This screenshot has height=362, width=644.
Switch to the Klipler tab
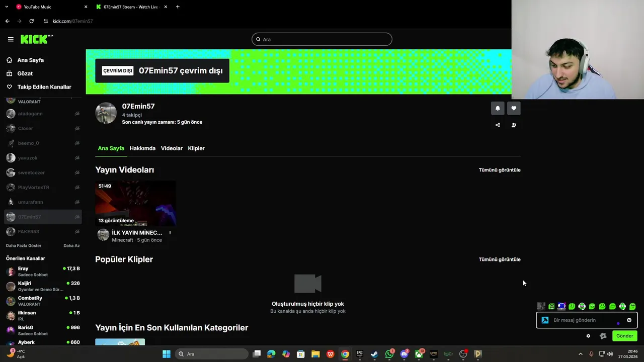[x=196, y=148]
